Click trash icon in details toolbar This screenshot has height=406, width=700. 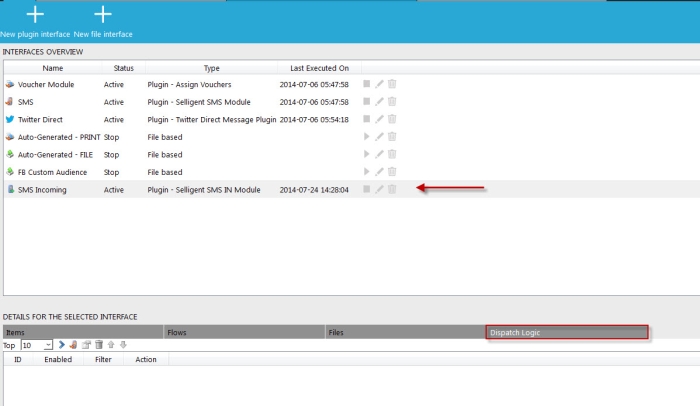99,345
